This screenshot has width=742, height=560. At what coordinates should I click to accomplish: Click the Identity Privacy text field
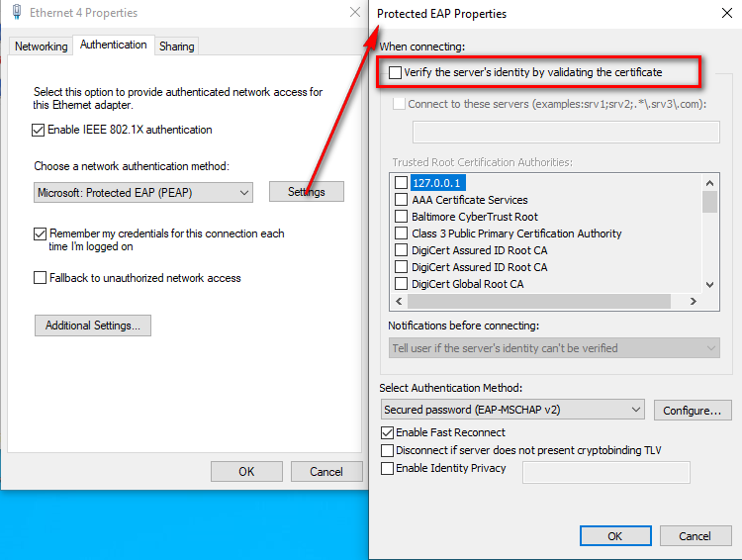pyautogui.click(x=606, y=472)
